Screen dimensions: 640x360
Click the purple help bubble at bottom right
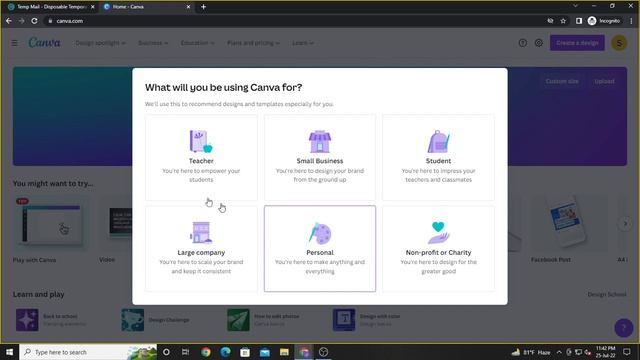[x=624, y=328]
